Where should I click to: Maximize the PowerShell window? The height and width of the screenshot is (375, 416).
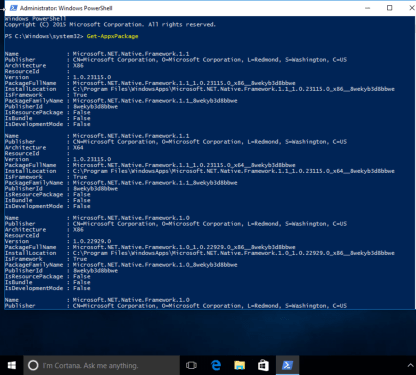click(x=389, y=8)
